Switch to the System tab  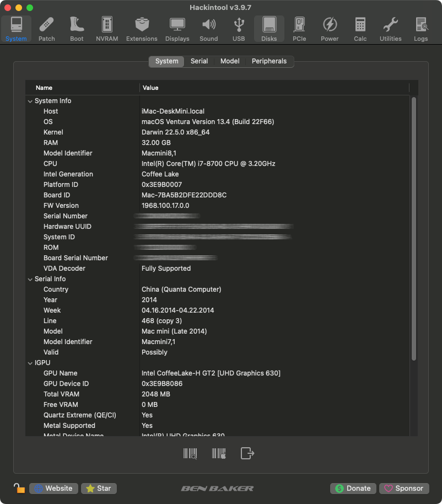click(x=166, y=61)
